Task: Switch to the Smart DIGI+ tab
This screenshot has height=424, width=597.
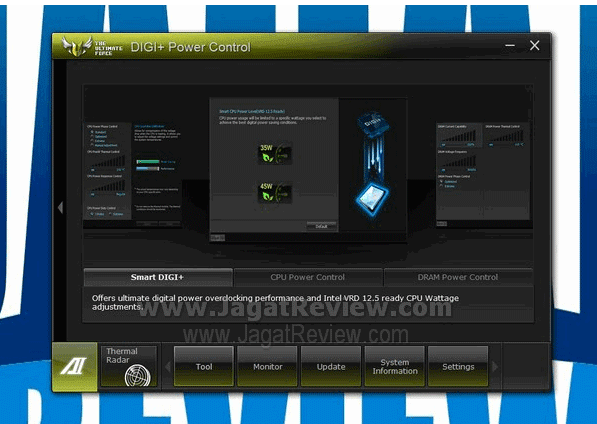Action: (158, 277)
